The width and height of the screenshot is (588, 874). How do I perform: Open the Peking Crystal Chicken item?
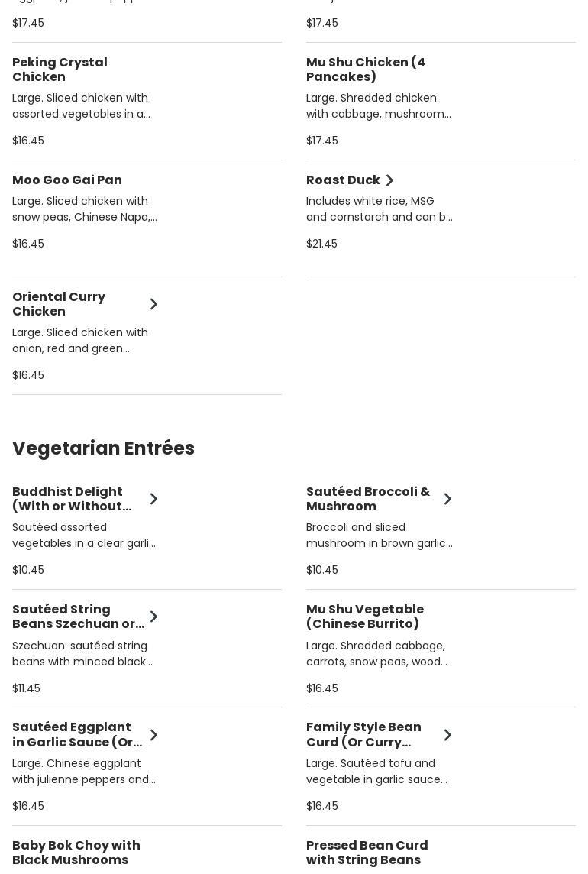pos(60,70)
